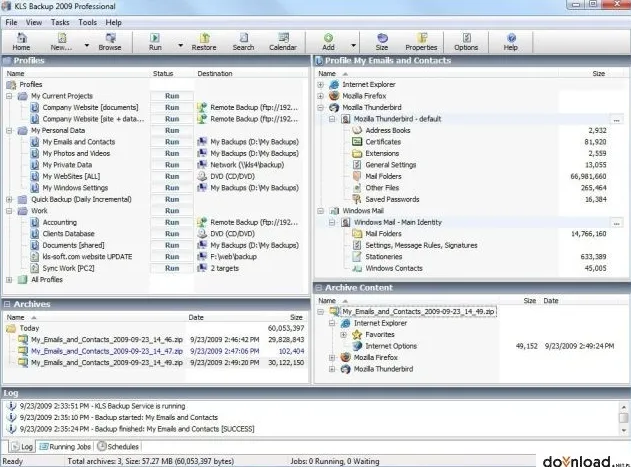This screenshot has height=467, width=631.
Task: Open the Help toolbar icon
Action: (x=511, y=42)
